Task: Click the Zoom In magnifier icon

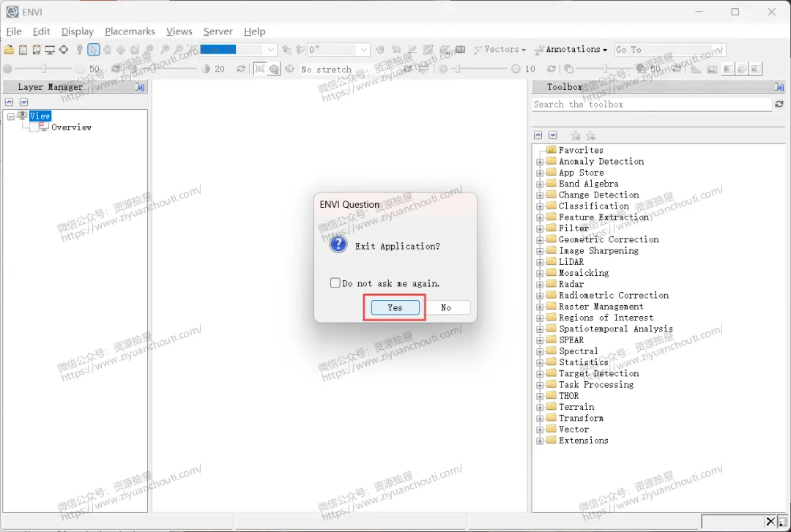Action: (x=165, y=50)
